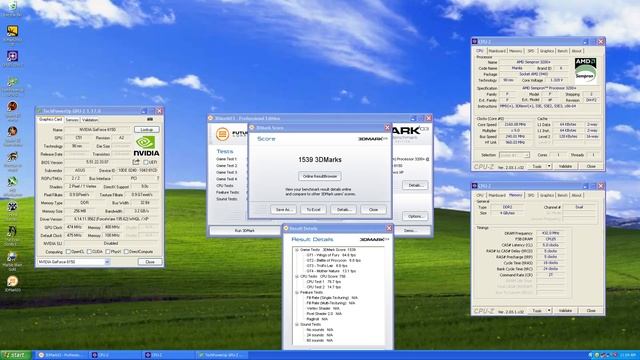The image size is (640, 360).
Task: Collapse the CPU Tests tree node
Action: coord(297,277)
